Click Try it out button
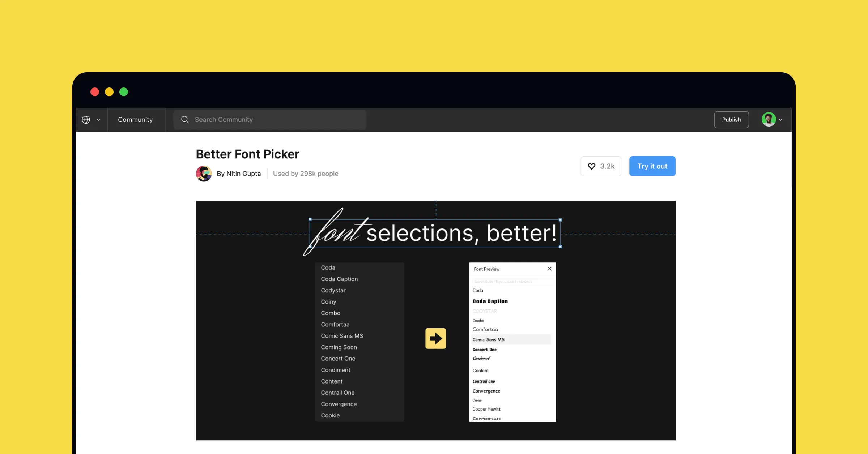 [652, 166]
